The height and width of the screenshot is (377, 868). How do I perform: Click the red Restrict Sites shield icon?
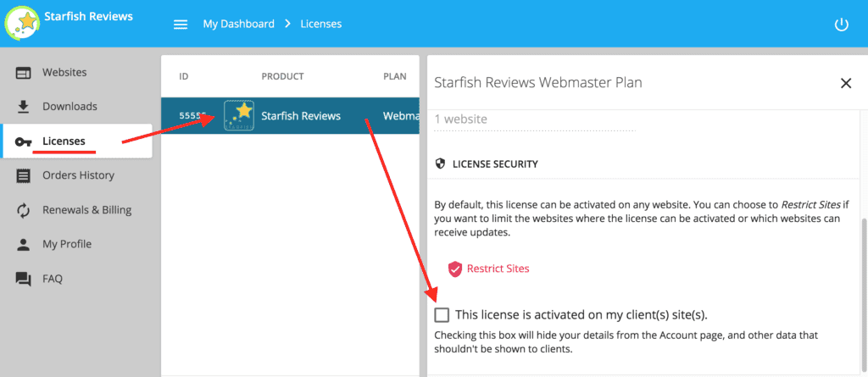[x=455, y=269]
